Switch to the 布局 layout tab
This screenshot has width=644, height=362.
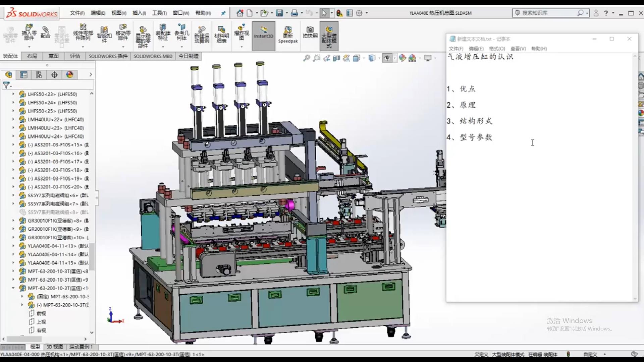[32, 56]
